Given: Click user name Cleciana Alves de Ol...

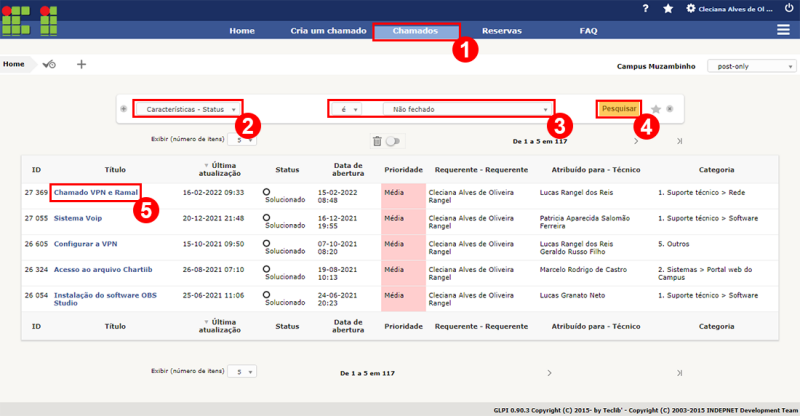Looking at the screenshot, I should [x=736, y=9].
